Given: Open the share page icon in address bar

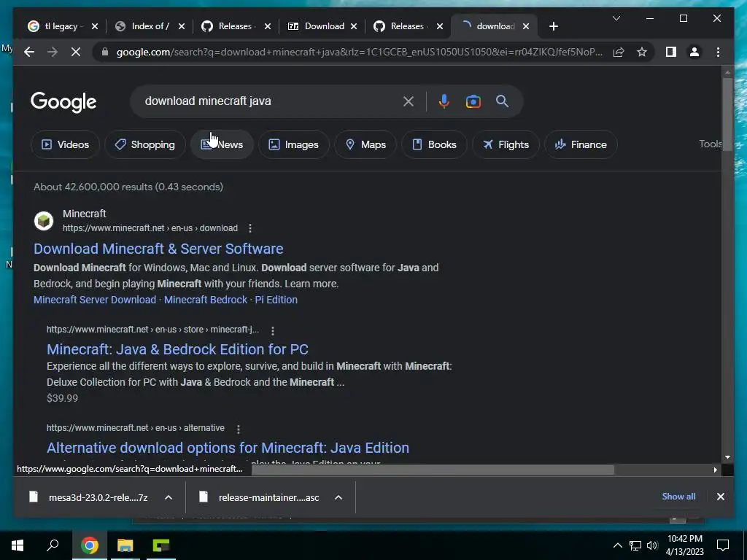Looking at the screenshot, I should [x=619, y=52].
